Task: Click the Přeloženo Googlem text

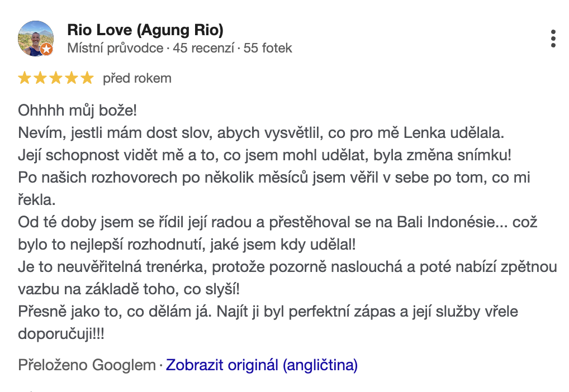Action: pos(87,366)
